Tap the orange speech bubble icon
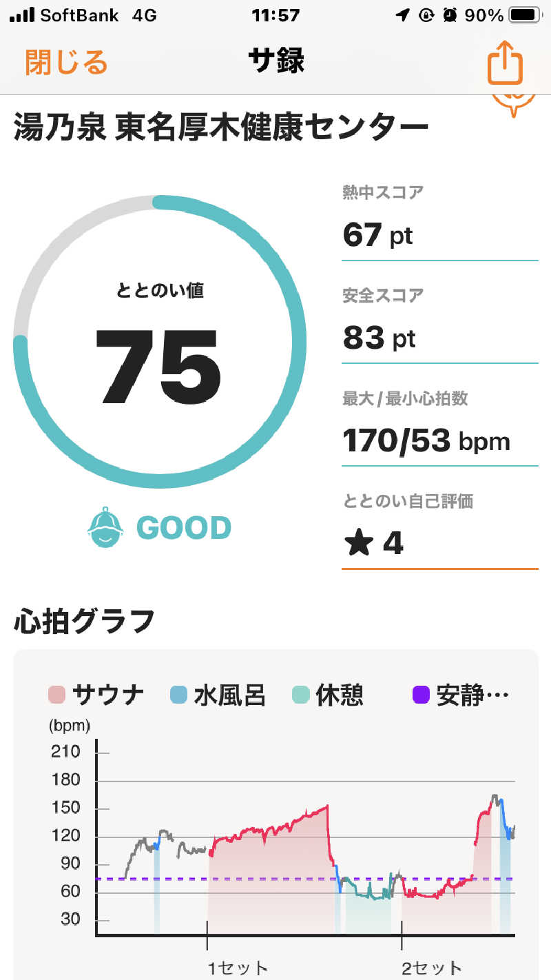Image resolution: width=551 pixels, height=980 pixels. point(514,102)
